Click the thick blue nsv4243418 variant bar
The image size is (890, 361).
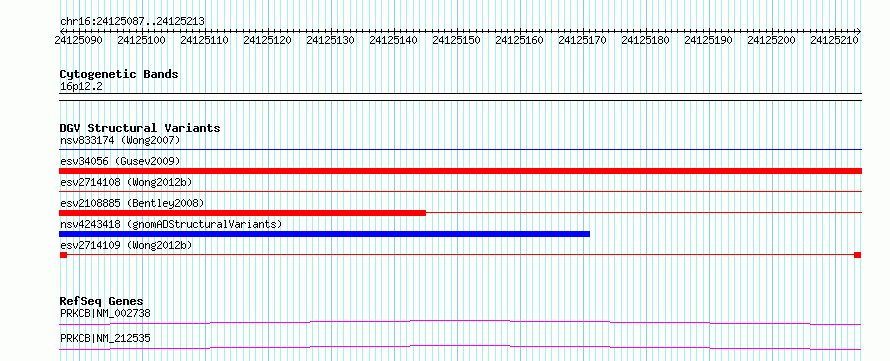pos(324,234)
